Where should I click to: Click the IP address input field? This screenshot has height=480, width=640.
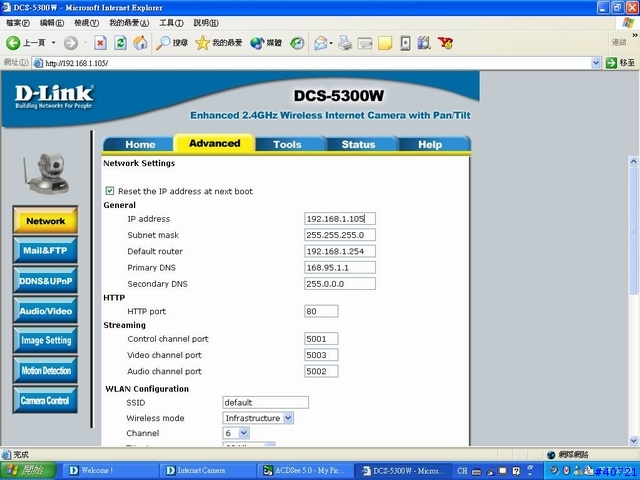[x=340, y=218]
